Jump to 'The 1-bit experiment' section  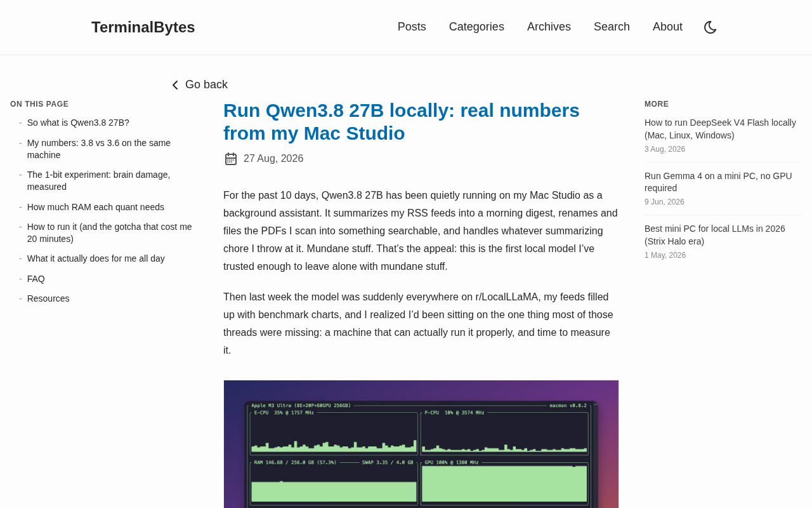click(98, 180)
